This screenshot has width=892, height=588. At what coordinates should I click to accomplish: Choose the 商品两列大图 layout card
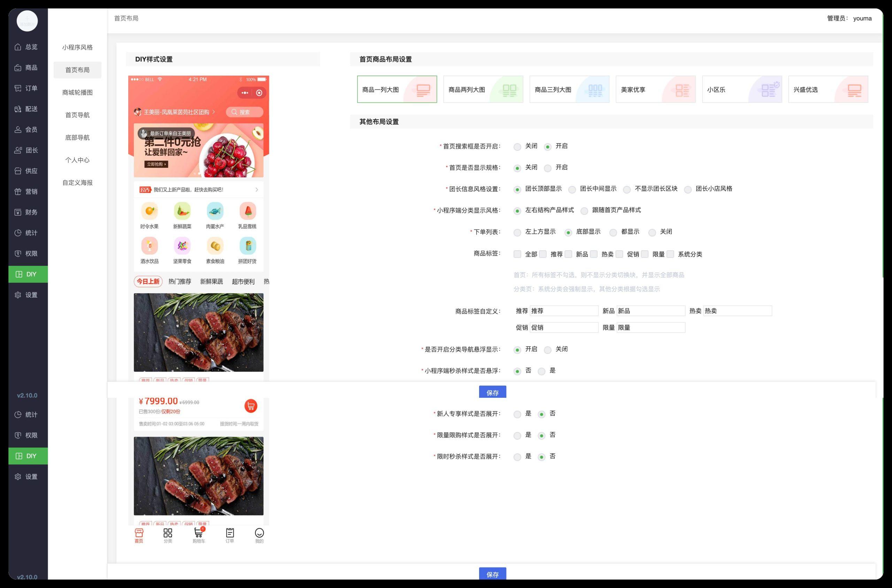pos(483,89)
